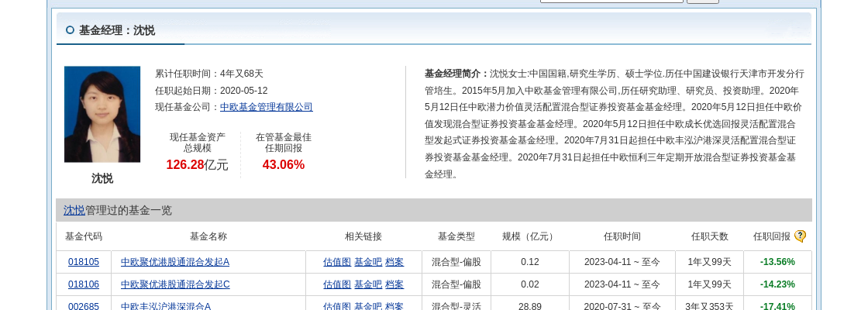Click 任职起始日期 2020-05-12 text
This screenshot has width=868, height=310.
coord(212,90)
